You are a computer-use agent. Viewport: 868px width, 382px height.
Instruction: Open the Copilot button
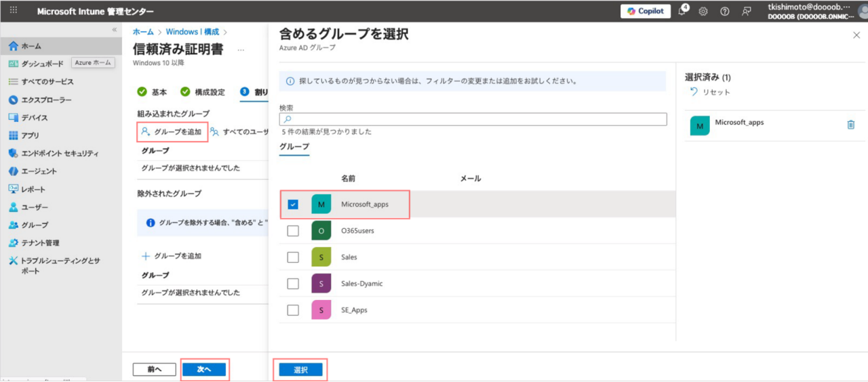pyautogui.click(x=645, y=12)
